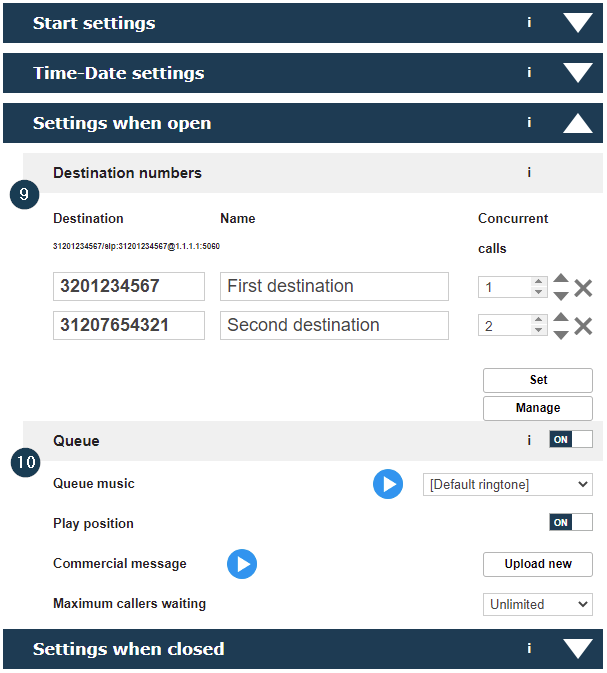607x673 pixels.
Task: Play the commercial message audio
Action: (x=242, y=564)
